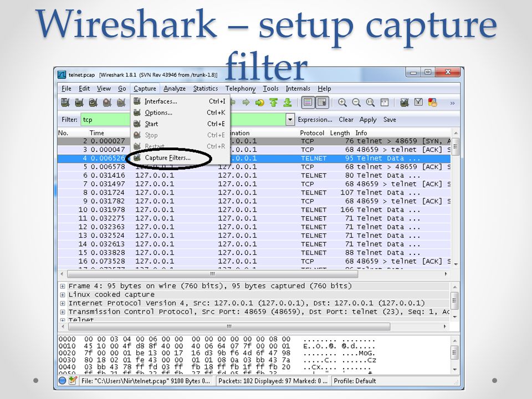Viewport: 532px width, 399px height.
Task: Choose Options... in the Capture menu
Action: [180, 112]
